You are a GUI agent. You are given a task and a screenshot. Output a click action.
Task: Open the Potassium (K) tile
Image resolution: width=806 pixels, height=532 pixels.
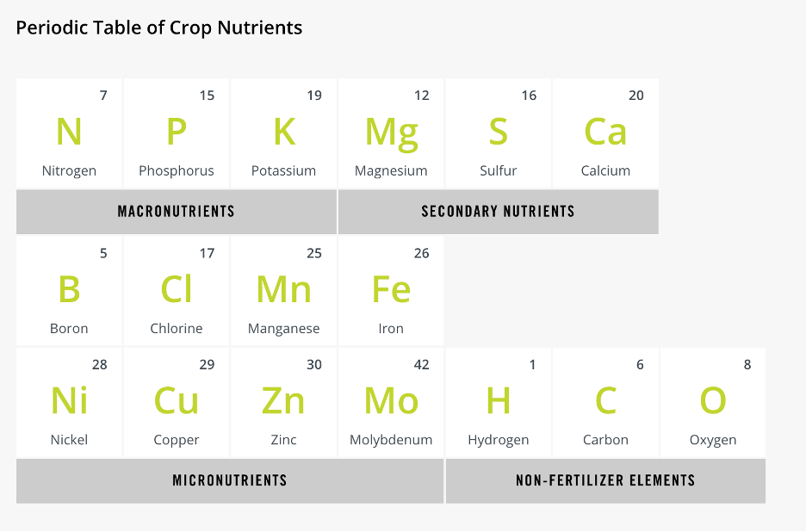pyautogui.click(x=283, y=133)
